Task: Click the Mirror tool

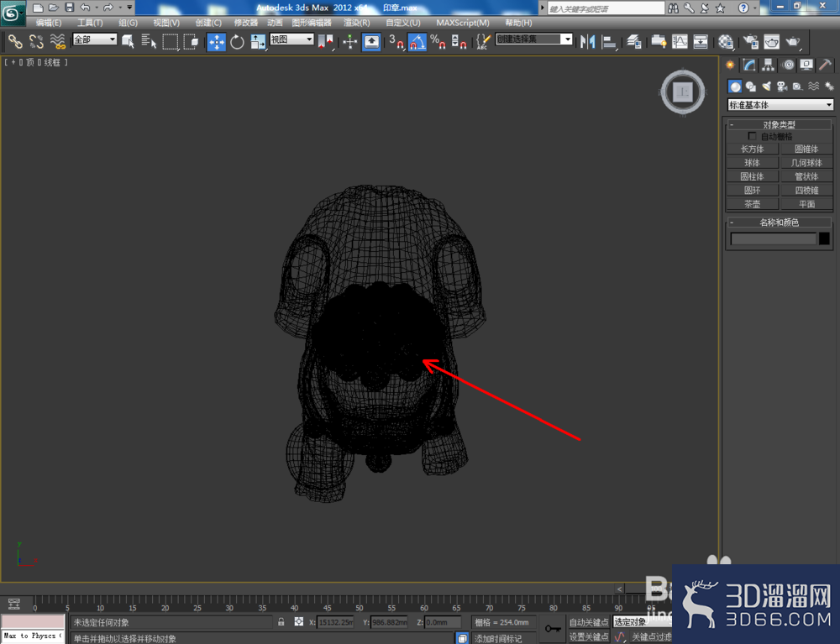Action: (588, 41)
